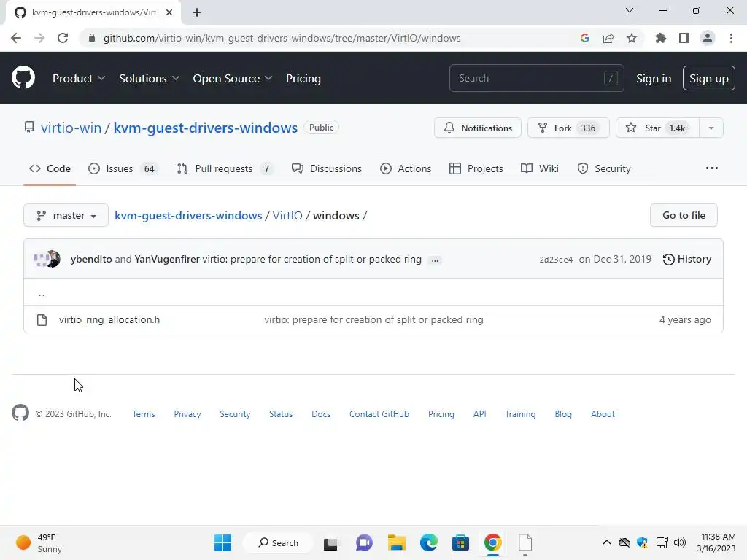Click the GitHub mark in the footer
This screenshot has height=560, width=747.
click(20, 413)
